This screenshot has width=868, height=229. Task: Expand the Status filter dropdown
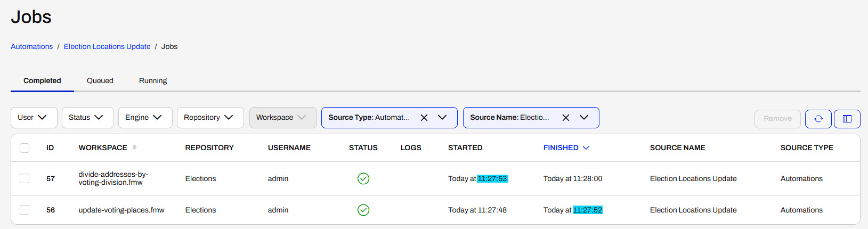pyautogui.click(x=88, y=118)
